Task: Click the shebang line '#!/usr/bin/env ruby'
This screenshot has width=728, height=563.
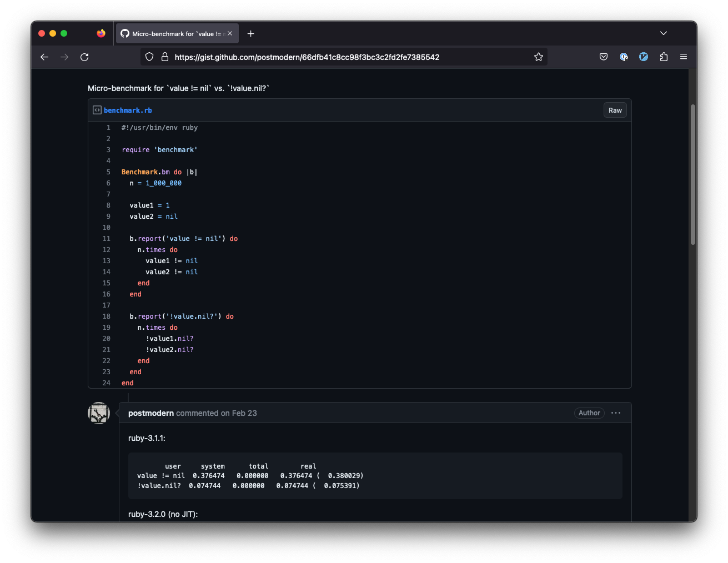Action: point(159,128)
